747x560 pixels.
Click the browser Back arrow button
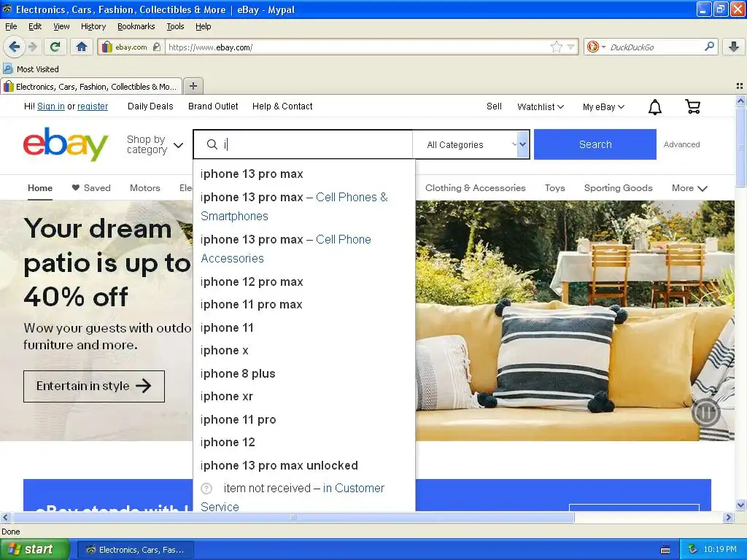pyautogui.click(x=14, y=47)
